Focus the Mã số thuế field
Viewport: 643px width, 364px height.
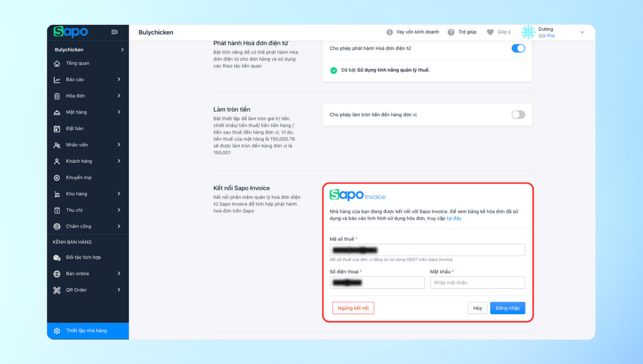coord(428,250)
